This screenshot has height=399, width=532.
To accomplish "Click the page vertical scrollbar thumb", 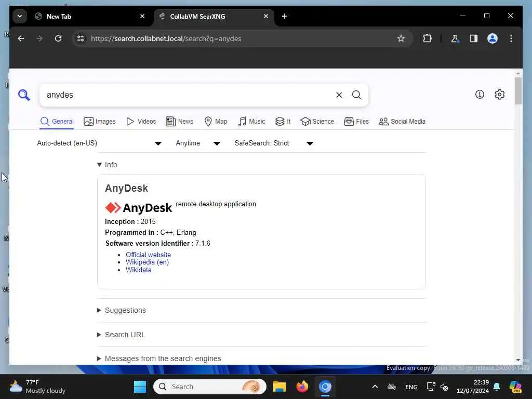I will 518,90.
